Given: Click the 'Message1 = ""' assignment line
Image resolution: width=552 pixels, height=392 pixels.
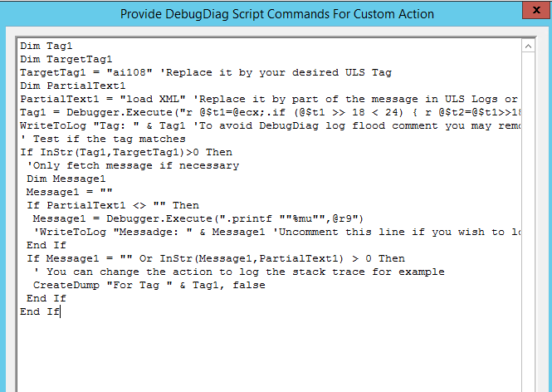Looking at the screenshot, I should point(63,192).
